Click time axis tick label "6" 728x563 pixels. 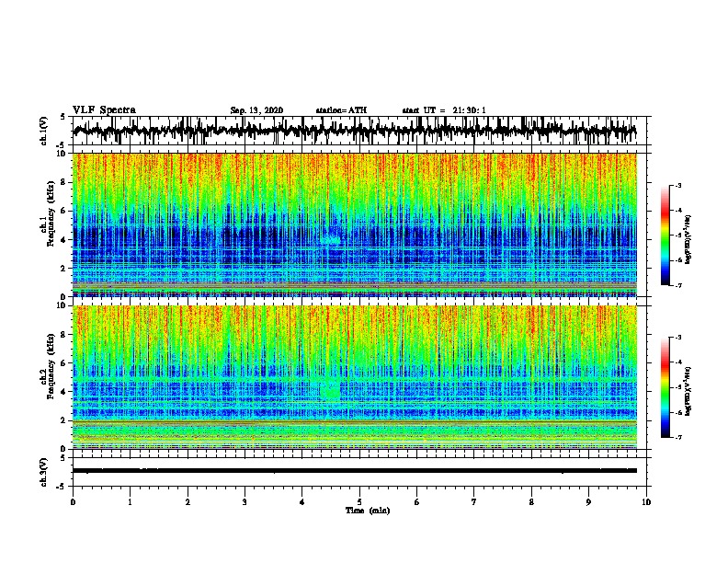tap(417, 502)
